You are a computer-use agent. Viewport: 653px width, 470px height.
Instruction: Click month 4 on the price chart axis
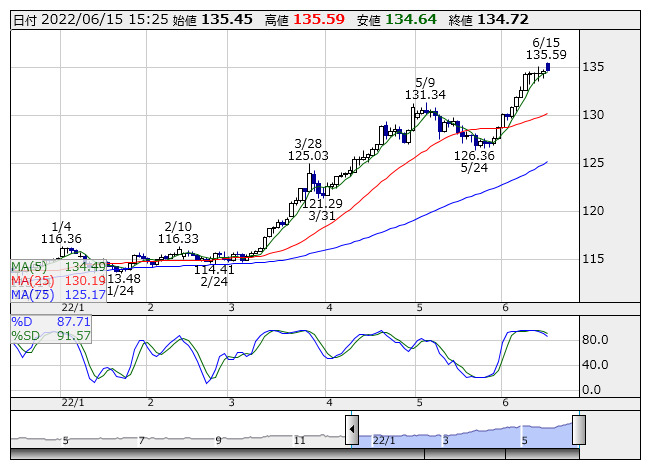(x=329, y=308)
